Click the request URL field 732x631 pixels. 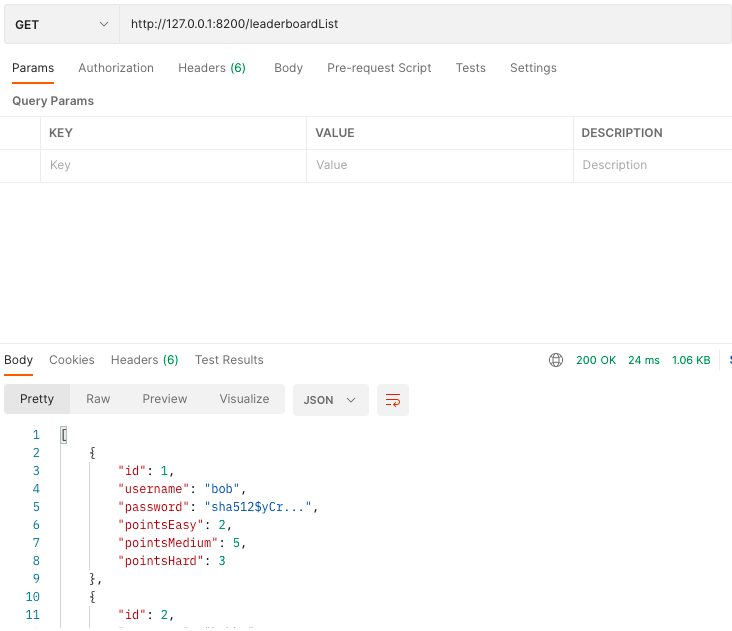coord(425,24)
